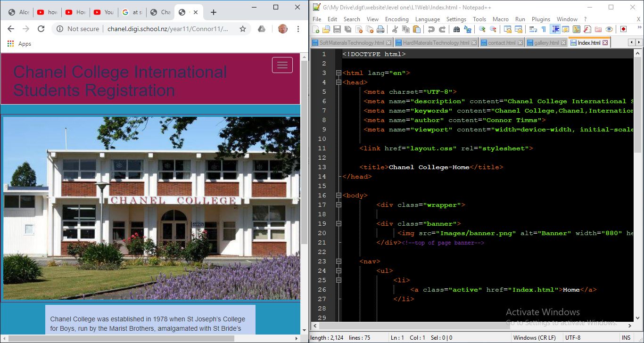
Task: Open the Apps shortcut in bookmarks bar
Action: pyautogui.click(x=19, y=44)
